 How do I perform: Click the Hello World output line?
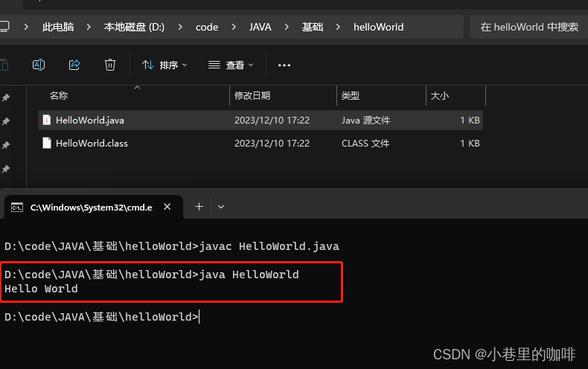(x=41, y=289)
